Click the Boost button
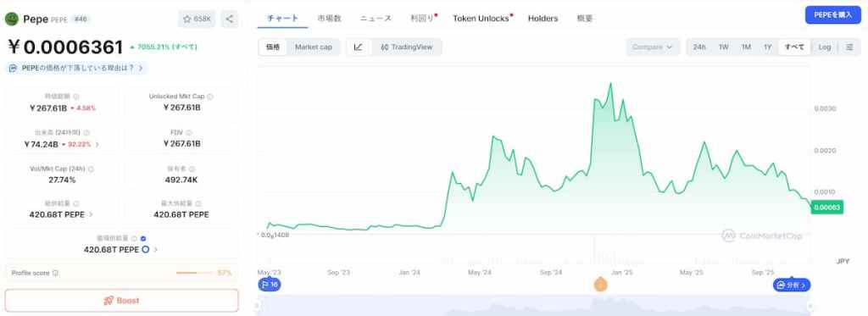 pyautogui.click(x=122, y=301)
